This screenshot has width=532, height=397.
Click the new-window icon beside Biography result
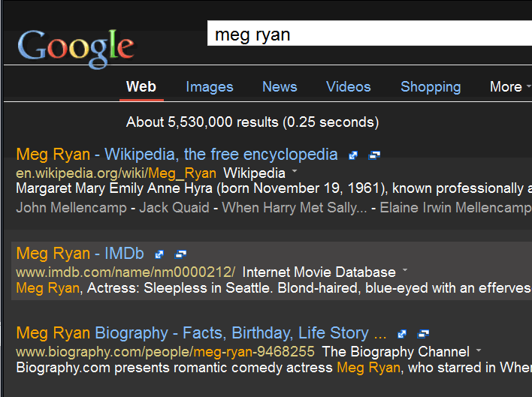tap(424, 334)
